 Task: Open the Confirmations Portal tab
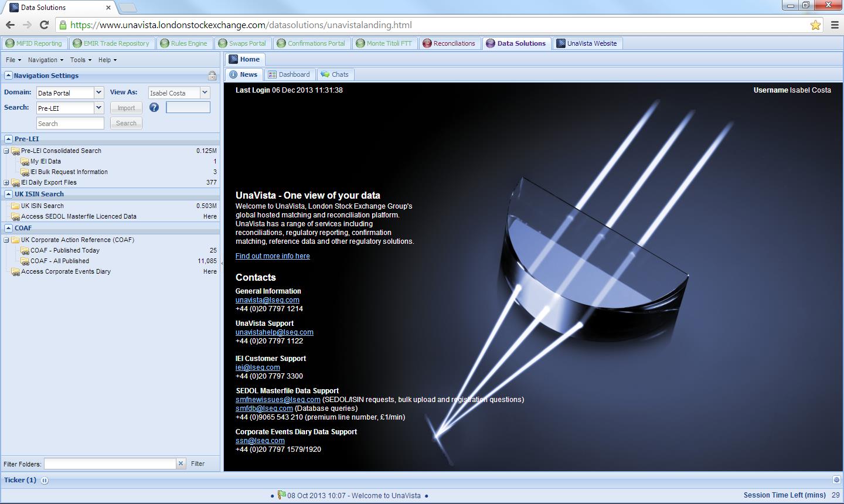[312, 43]
